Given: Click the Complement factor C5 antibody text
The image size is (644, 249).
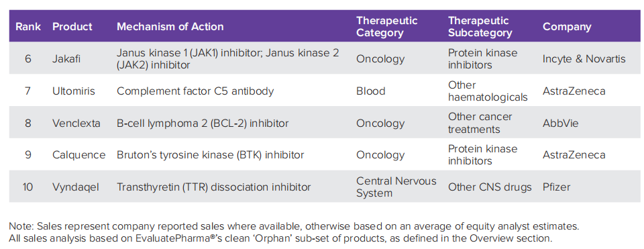Looking at the screenshot, I should (195, 91).
